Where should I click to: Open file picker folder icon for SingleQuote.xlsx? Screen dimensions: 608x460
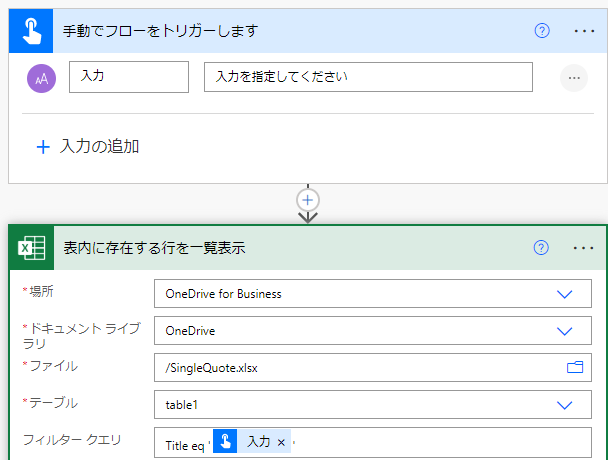575,367
